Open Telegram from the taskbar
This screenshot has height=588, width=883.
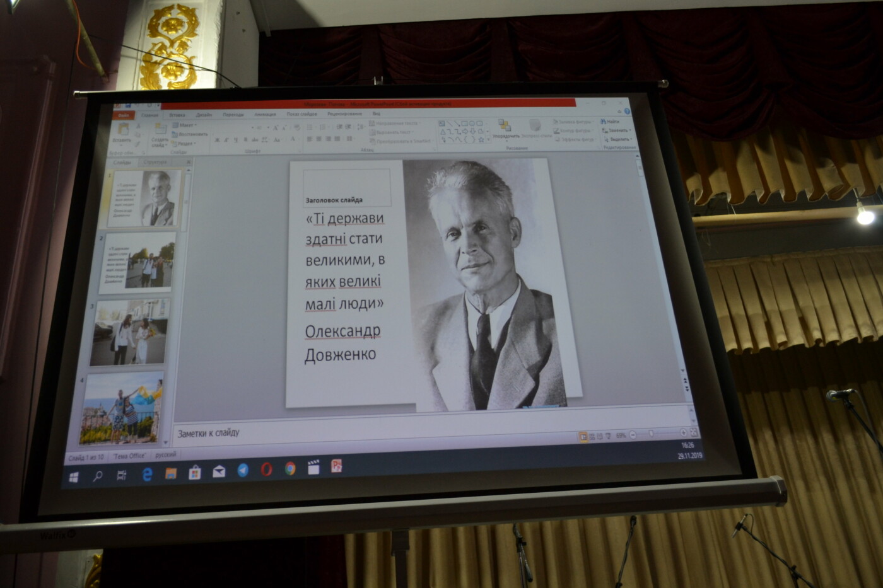pyautogui.click(x=243, y=471)
